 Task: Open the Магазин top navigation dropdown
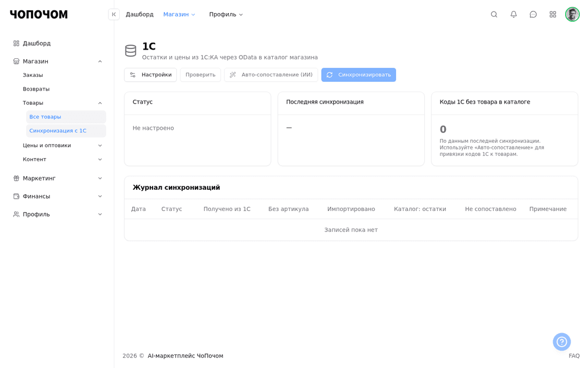[179, 14]
